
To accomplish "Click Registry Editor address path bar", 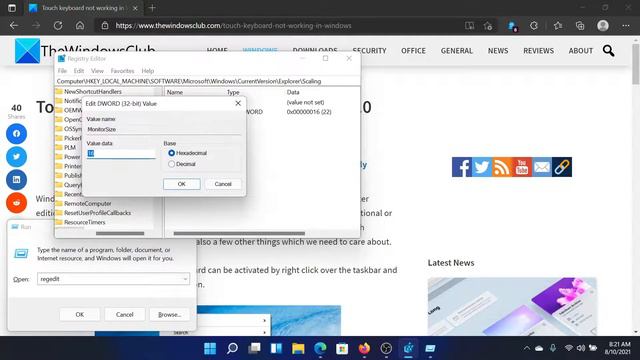I will (x=207, y=81).
